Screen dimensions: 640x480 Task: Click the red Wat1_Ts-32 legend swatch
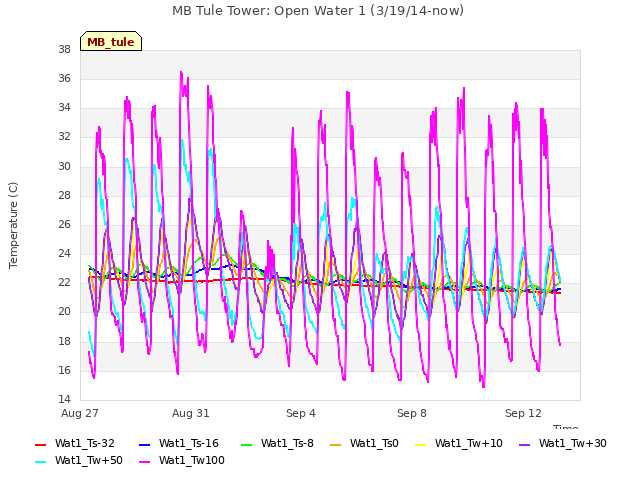[x=41, y=444]
